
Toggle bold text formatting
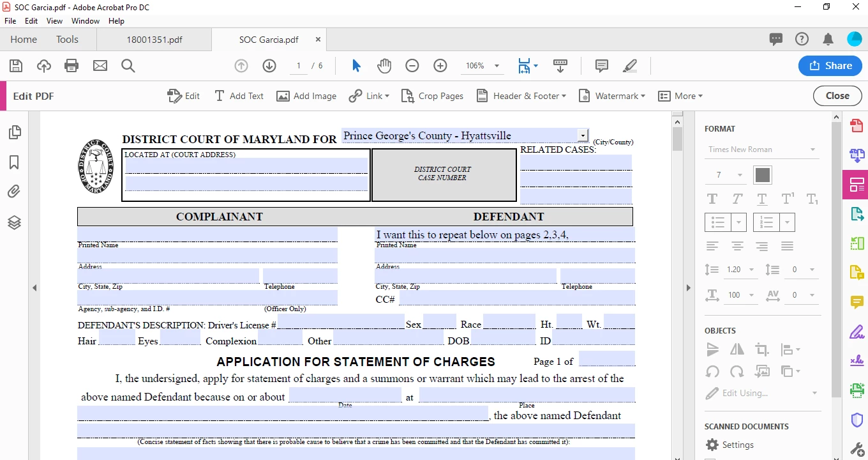click(712, 199)
